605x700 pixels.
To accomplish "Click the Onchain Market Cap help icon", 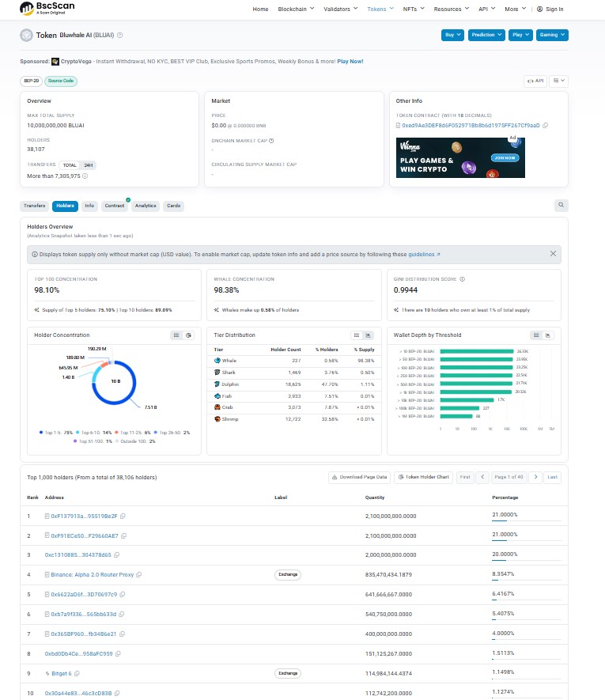I will 271,141.
